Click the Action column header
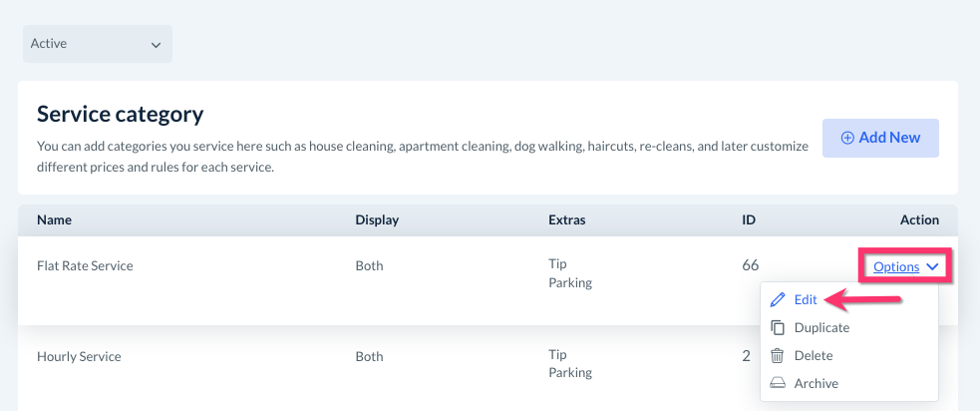The image size is (980, 411). (x=919, y=219)
